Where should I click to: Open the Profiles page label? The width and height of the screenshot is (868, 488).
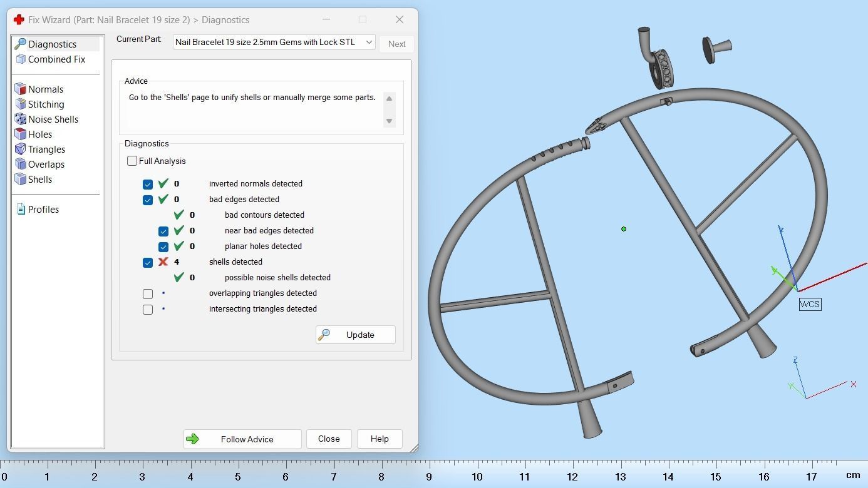[x=43, y=209]
